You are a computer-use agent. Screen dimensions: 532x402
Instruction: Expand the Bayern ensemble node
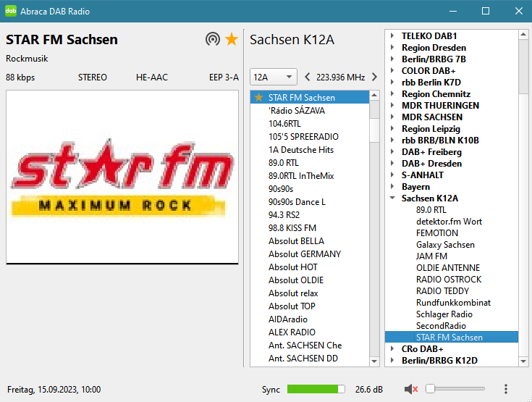click(392, 187)
